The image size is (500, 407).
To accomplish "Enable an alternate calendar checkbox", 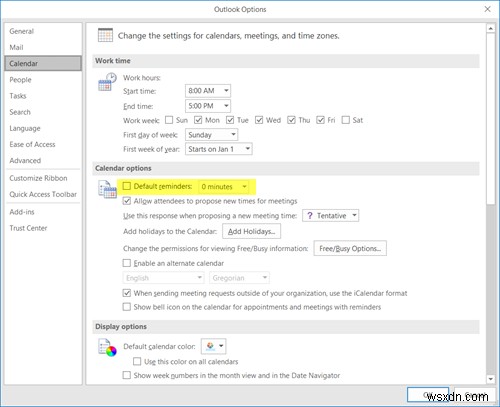I will (x=127, y=263).
